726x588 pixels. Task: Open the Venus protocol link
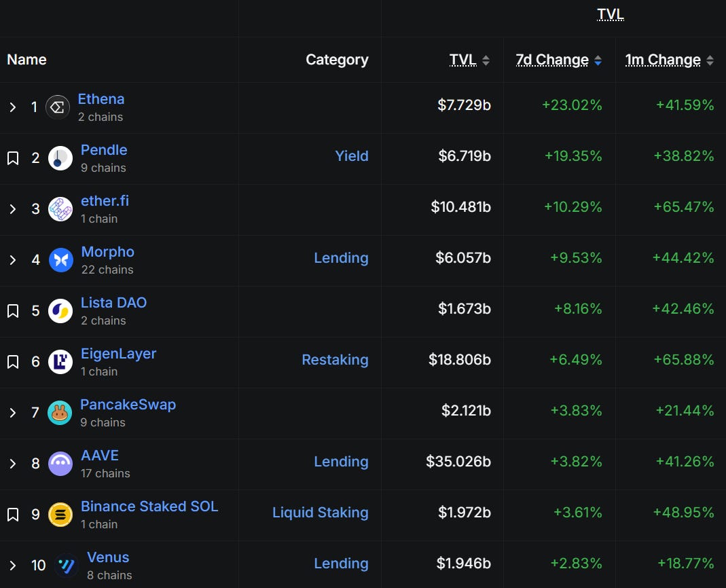click(108, 557)
